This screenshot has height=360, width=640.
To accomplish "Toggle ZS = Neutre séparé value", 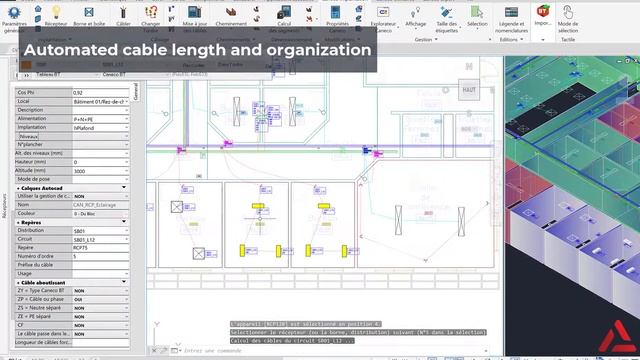I will [x=101, y=308].
